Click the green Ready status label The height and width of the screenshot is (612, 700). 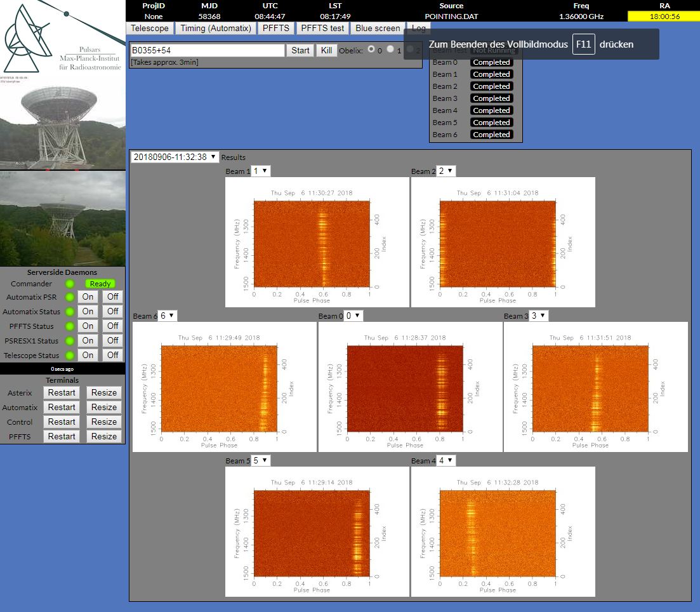pos(100,284)
